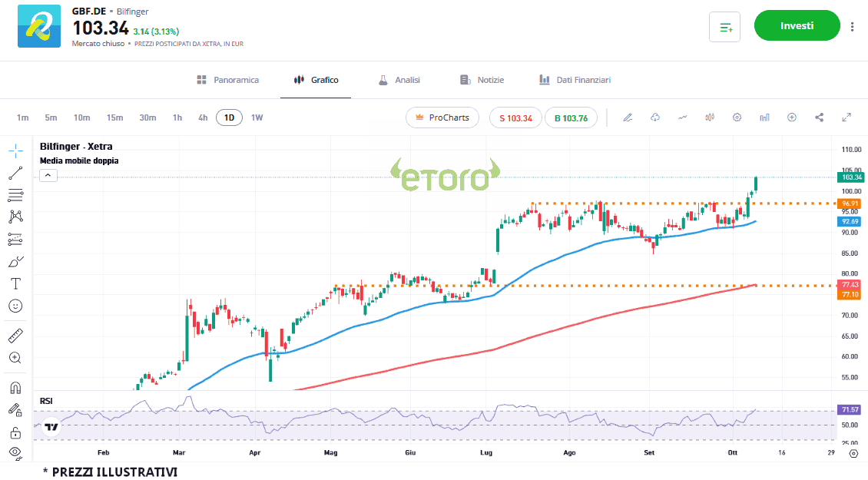Image resolution: width=868 pixels, height=480 pixels.
Task: Select the crosshair cursor tool
Action: pos(15,150)
